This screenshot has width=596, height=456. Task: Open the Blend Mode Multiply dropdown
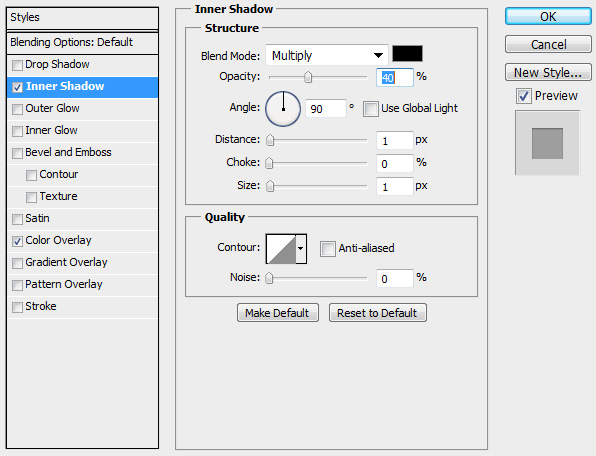[327, 55]
